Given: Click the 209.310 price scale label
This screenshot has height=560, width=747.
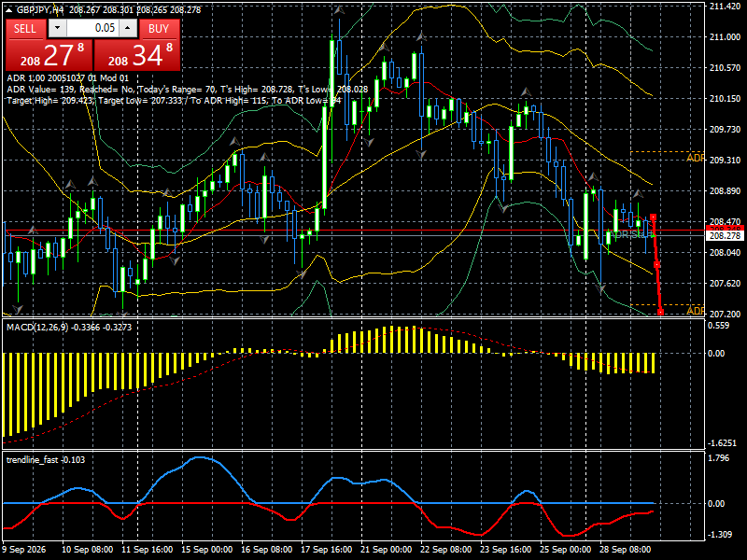Looking at the screenshot, I should (725, 160).
